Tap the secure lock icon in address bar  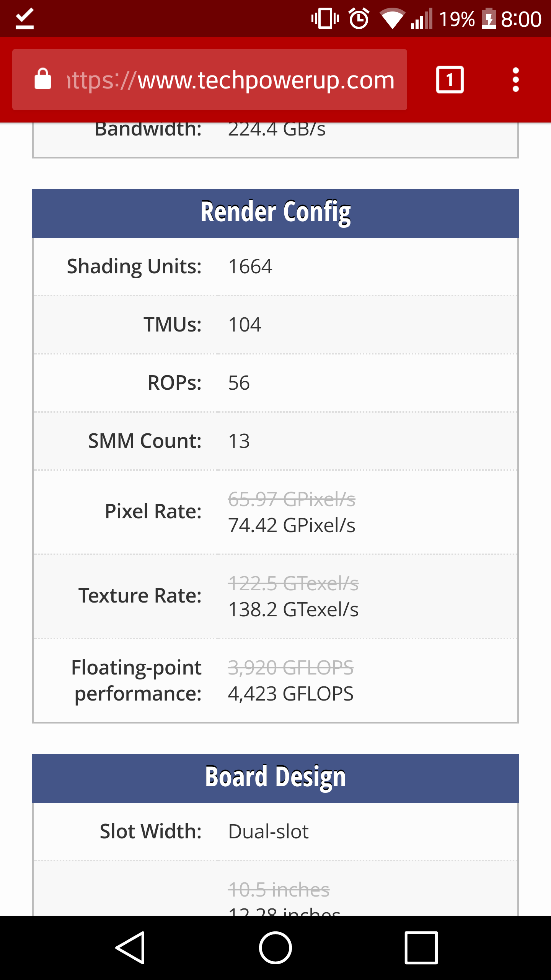(42, 80)
